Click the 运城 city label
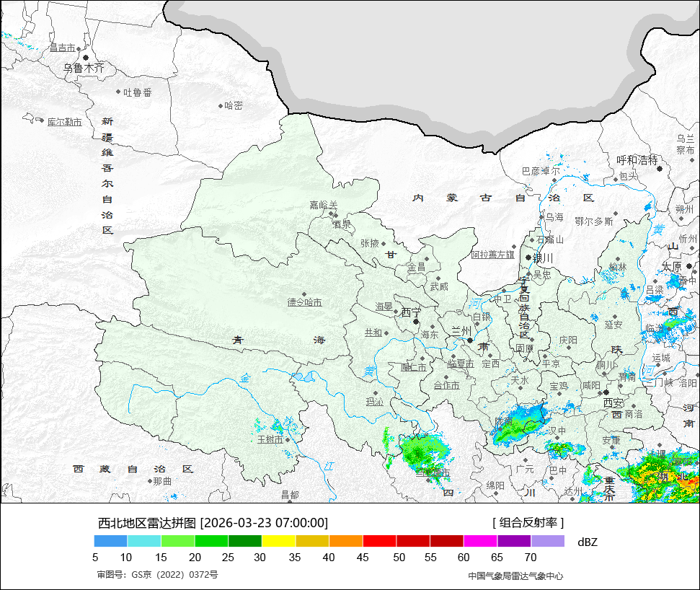700x590 pixels. tap(661, 358)
